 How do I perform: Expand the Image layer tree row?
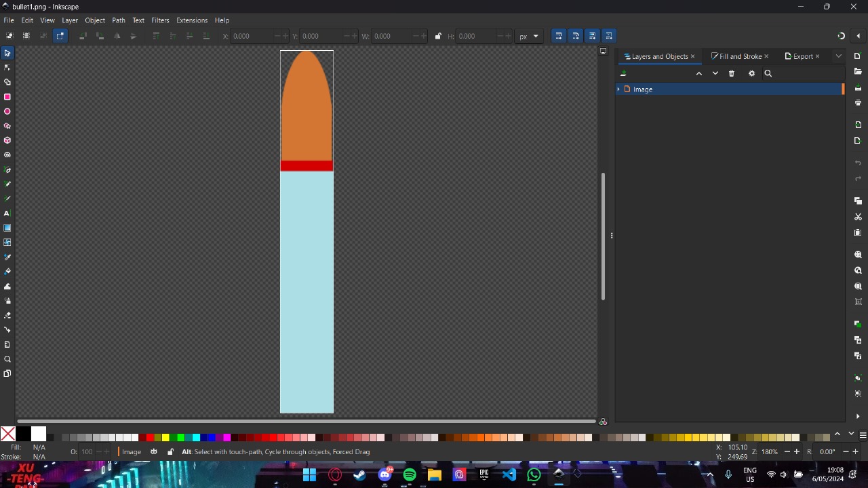coord(618,89)
